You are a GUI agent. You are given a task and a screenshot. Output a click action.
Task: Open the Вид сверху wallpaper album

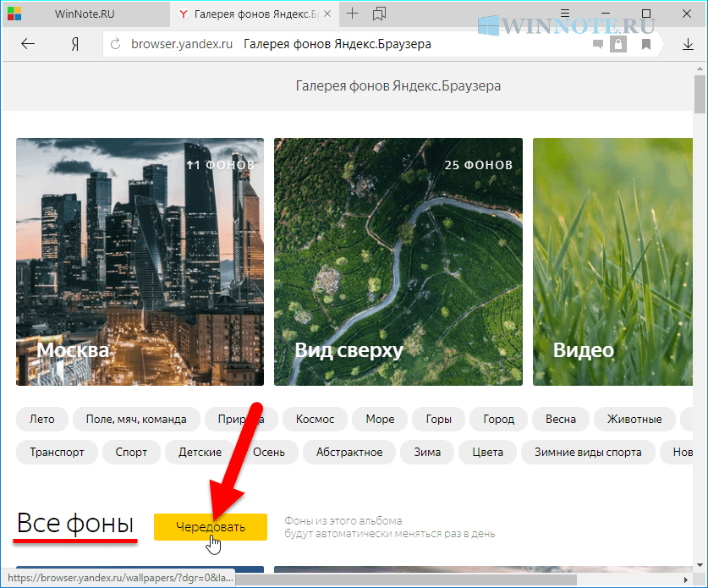[x=398, y=261]
